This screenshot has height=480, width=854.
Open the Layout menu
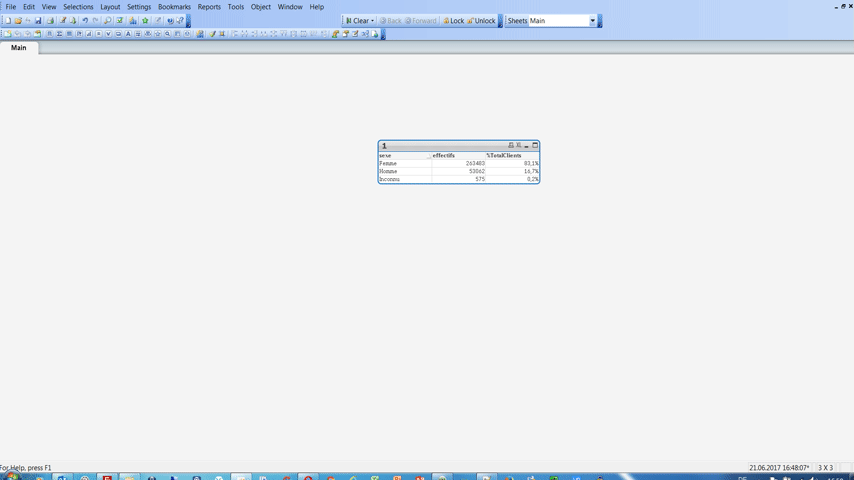point(110,7)
